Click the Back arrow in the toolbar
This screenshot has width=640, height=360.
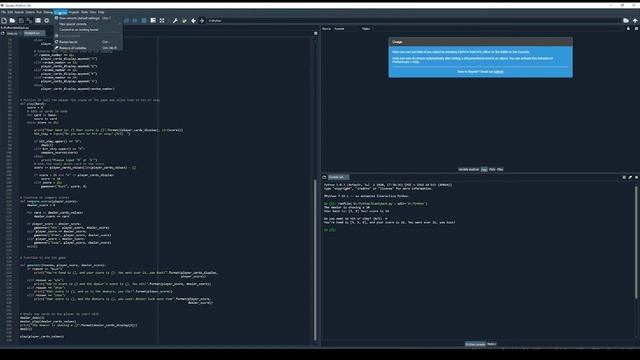click(193, 20)
